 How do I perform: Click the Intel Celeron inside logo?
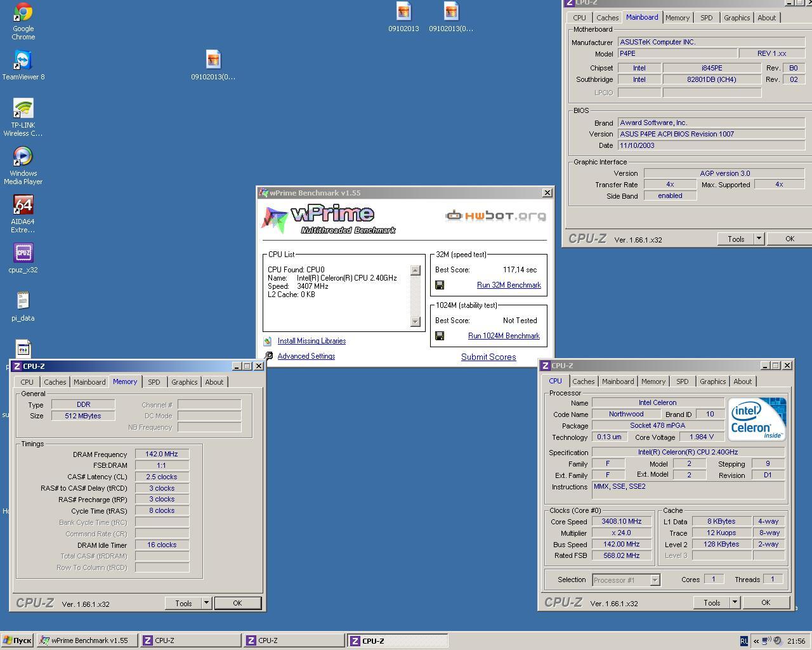coord(757,420)
